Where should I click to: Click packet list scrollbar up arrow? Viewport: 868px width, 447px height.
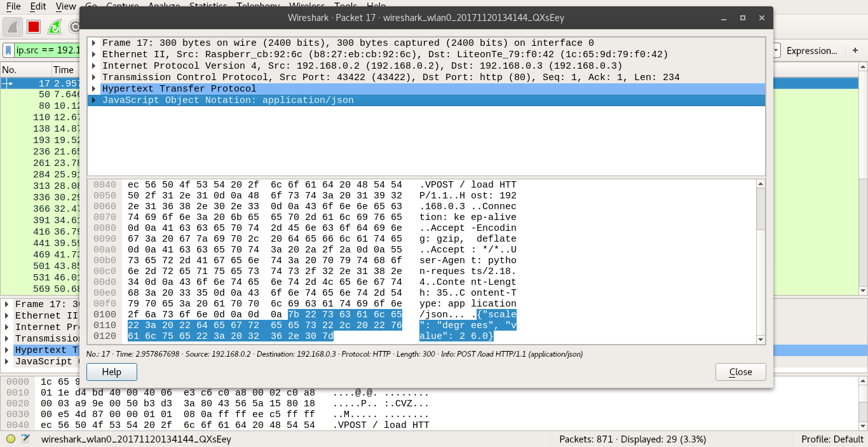coord(862,67)
